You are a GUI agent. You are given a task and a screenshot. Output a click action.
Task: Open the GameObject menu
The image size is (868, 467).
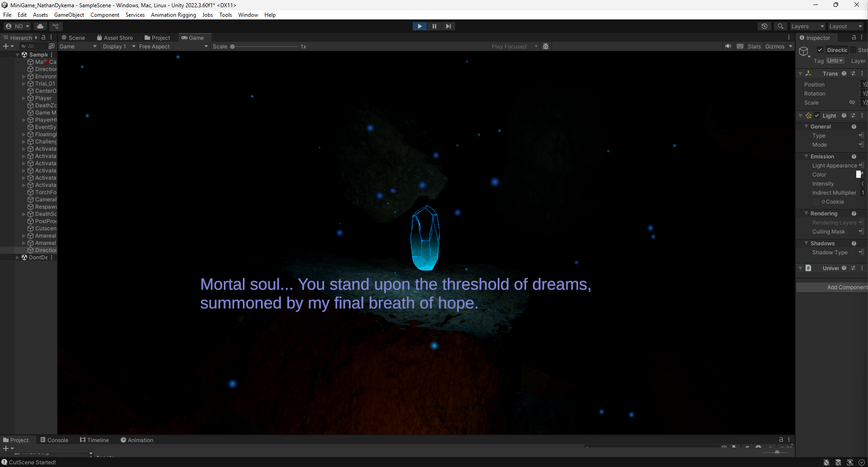[69, 15]
